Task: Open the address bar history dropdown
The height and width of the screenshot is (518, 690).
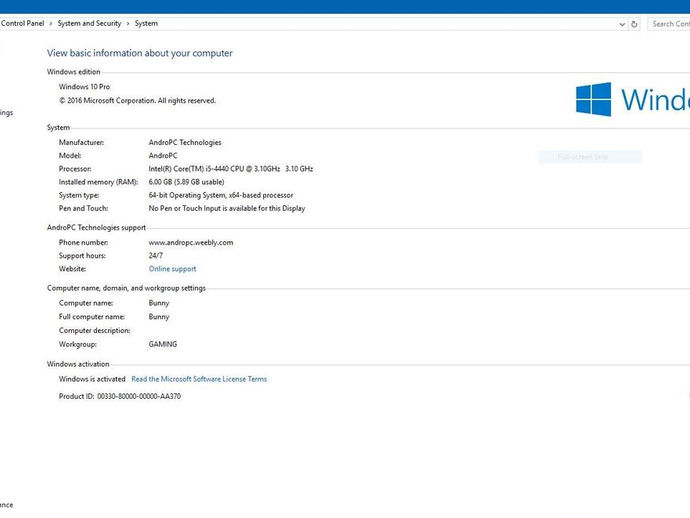Action: [x=622, y=24]
